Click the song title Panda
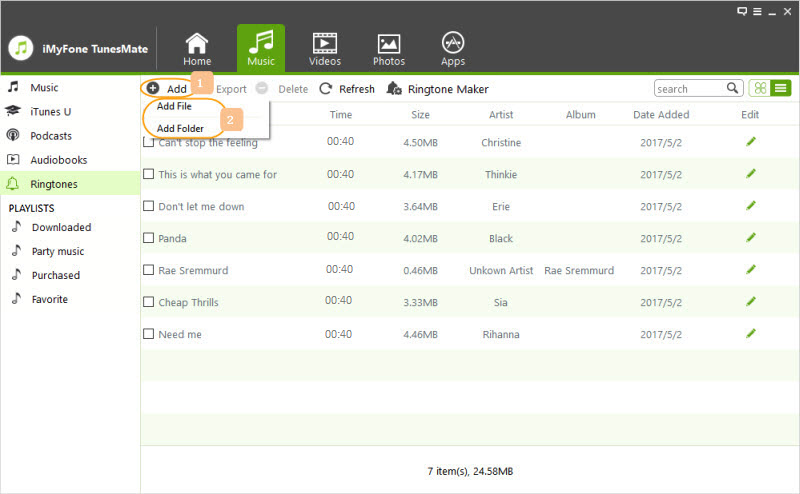Screen dimensions: 800x494 click(172, 238)
